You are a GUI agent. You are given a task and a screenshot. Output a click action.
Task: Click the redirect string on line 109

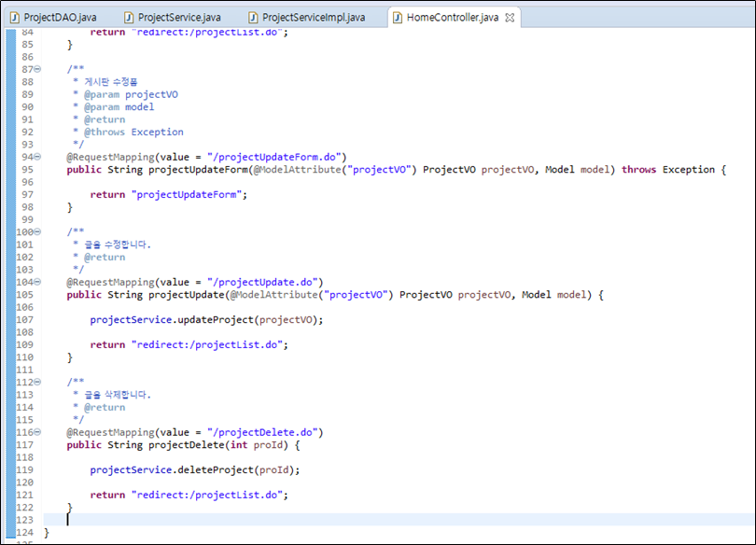207,345
